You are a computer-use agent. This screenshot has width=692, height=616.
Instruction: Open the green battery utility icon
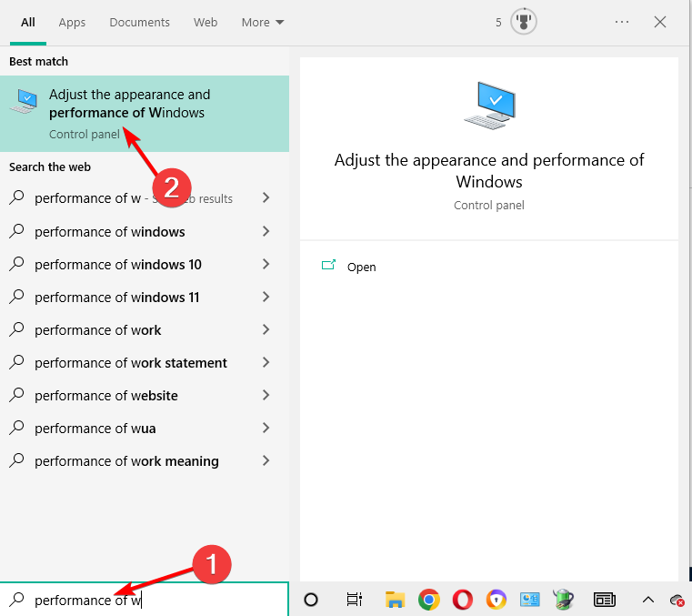click(563, 599)
